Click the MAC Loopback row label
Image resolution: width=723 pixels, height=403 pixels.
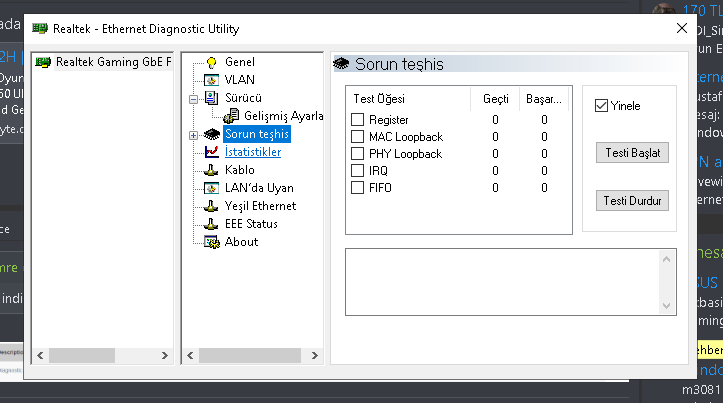pyautogui.click(x=406, y=137)
